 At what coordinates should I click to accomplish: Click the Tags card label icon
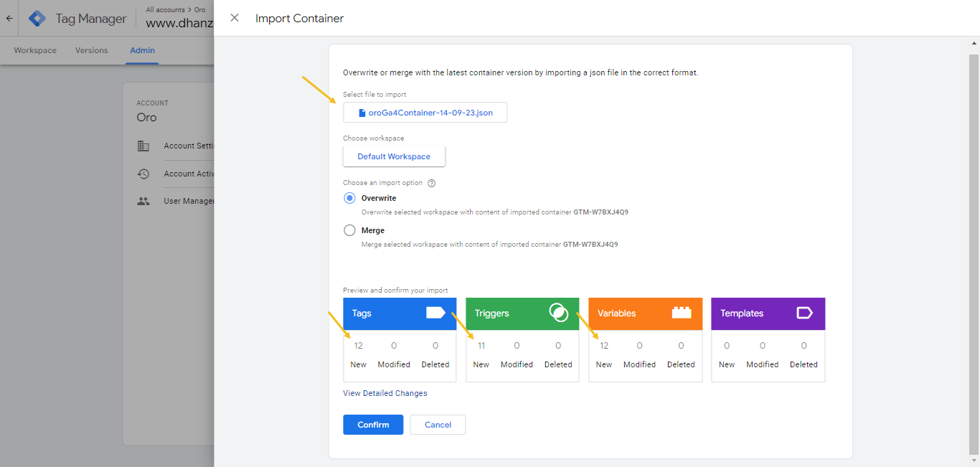(435, 313)
